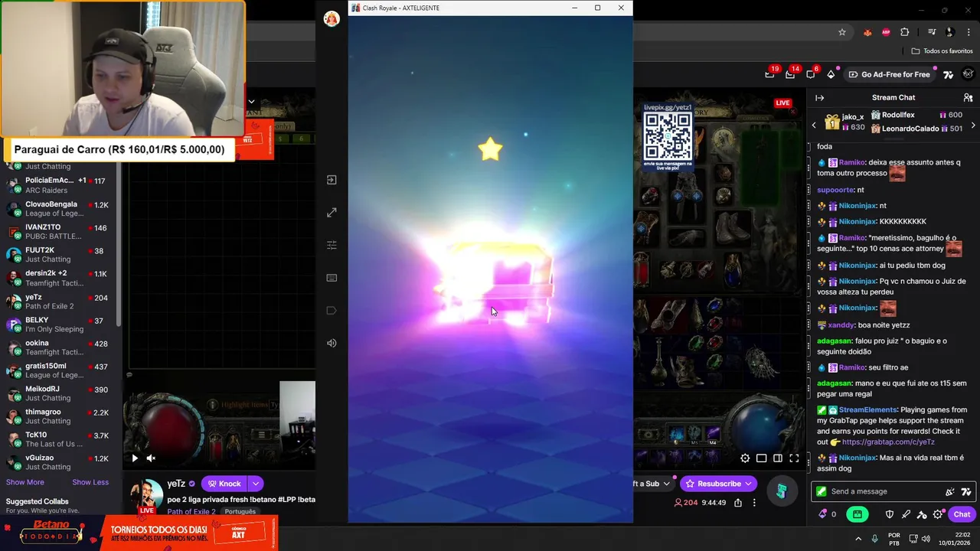Open channel IVANZ1TO in sidebar
Screen dimensions: 980x551
[x=60, y=231]
